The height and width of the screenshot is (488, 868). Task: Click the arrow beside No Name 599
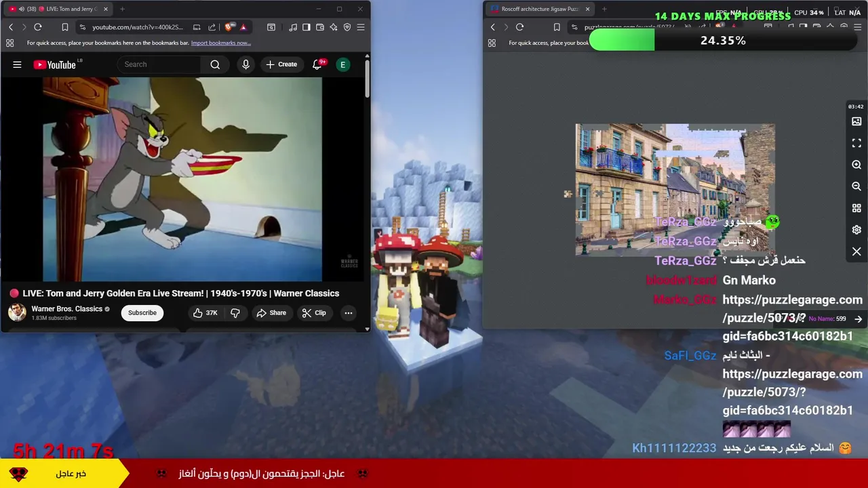click(x=859, y=319)
